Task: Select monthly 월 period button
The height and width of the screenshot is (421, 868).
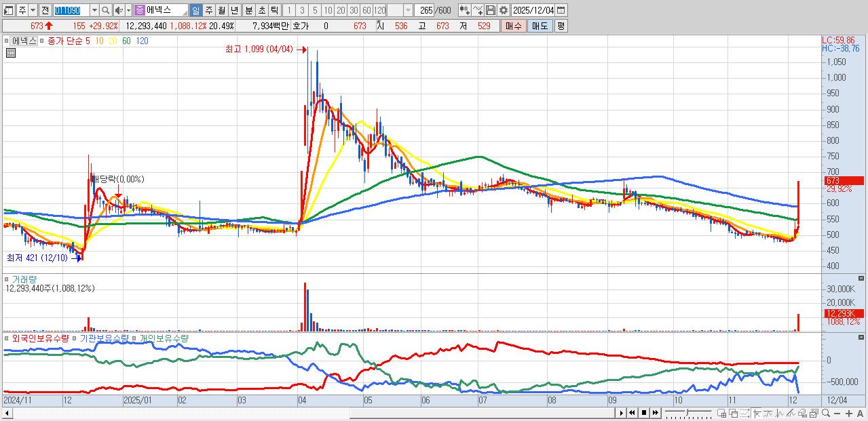Action: [x=221, y=10]
